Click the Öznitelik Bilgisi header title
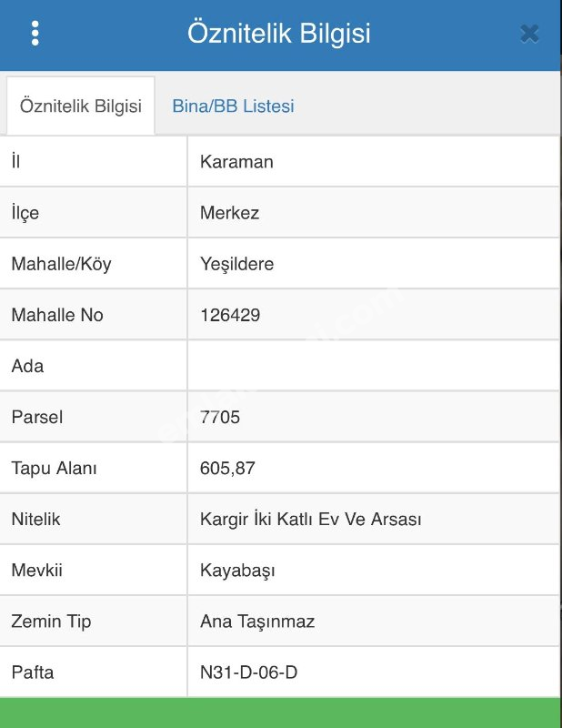This screenshot has height=728, width=562. coord(279,34)
